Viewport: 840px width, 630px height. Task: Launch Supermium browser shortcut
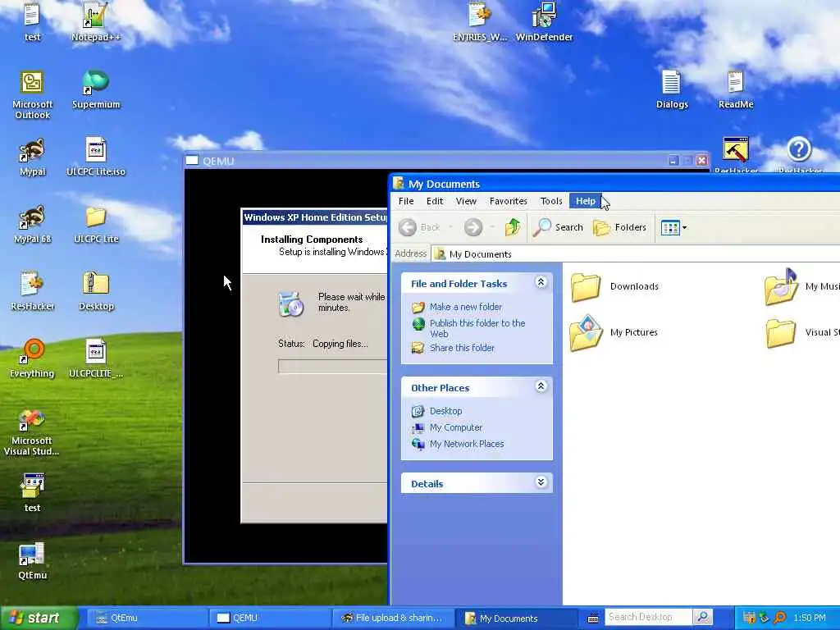tap(96, 89)
